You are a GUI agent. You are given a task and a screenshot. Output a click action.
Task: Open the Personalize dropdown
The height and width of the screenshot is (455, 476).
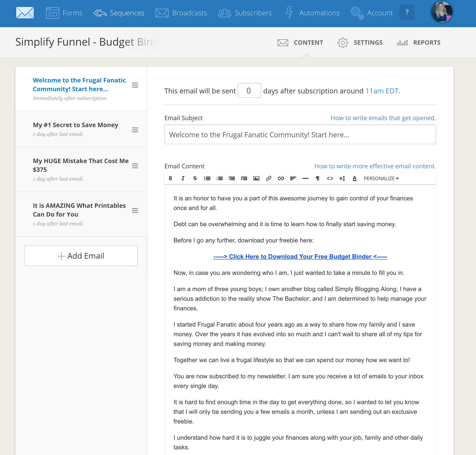click(381, 178)
